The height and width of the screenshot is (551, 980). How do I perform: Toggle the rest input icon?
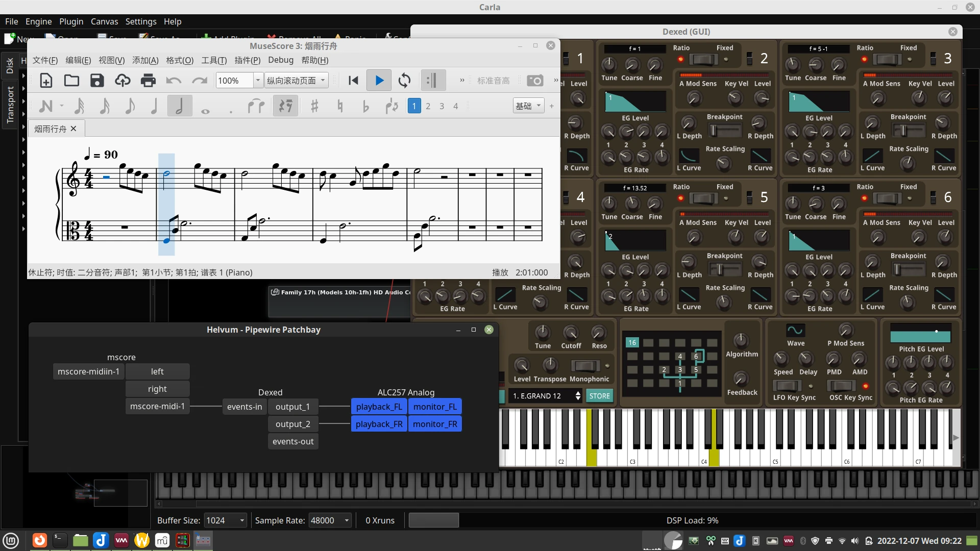point(285,106)
